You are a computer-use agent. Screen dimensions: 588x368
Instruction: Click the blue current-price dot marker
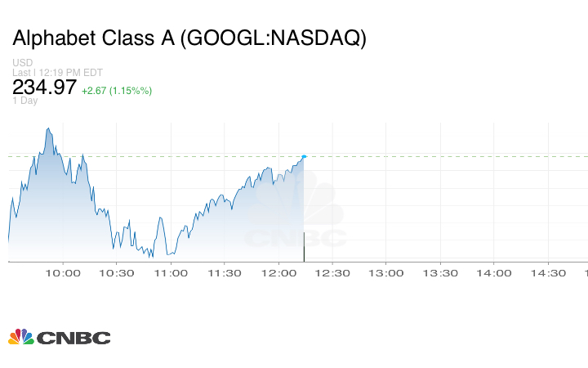(x=304, y=156)
